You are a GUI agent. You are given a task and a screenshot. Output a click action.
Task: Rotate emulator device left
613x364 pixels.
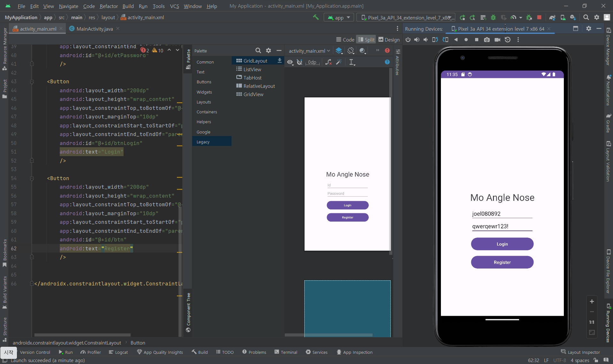[435, 40]
